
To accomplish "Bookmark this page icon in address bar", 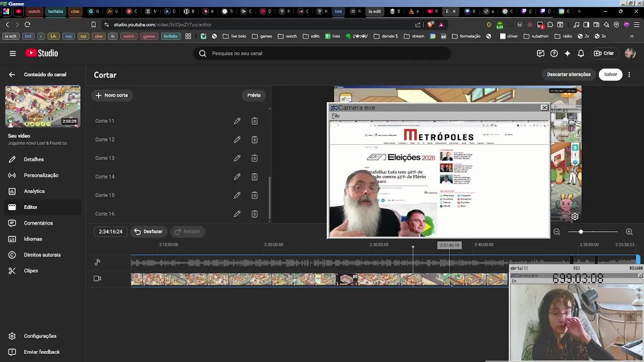I will pos(94,25).
